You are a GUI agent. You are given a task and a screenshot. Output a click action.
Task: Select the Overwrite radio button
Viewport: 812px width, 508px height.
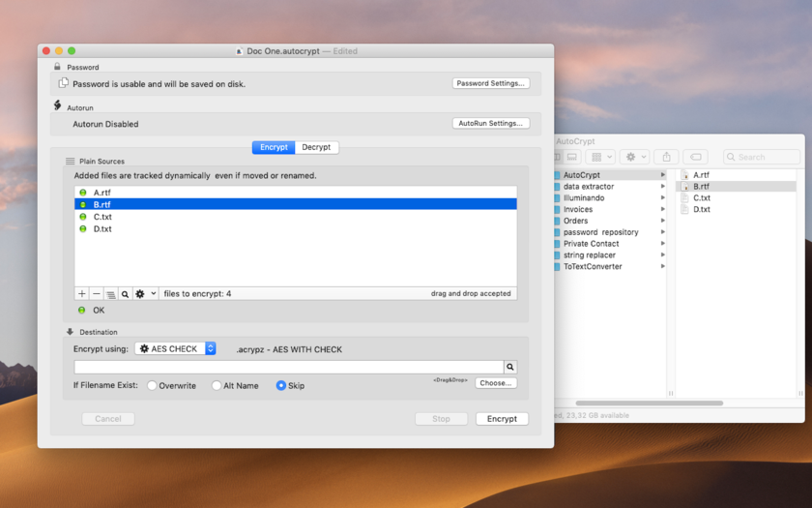pyautogui.click(x=153, y=386)
